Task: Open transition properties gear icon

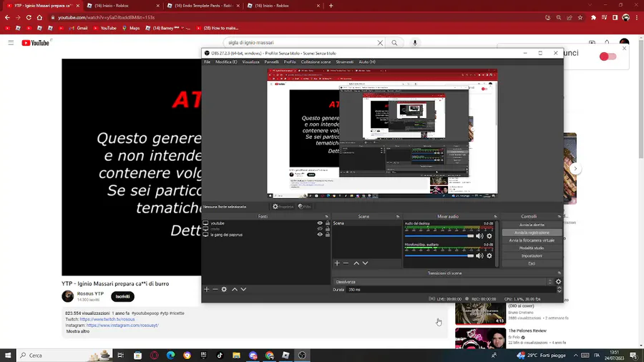Action: point(558,282)
